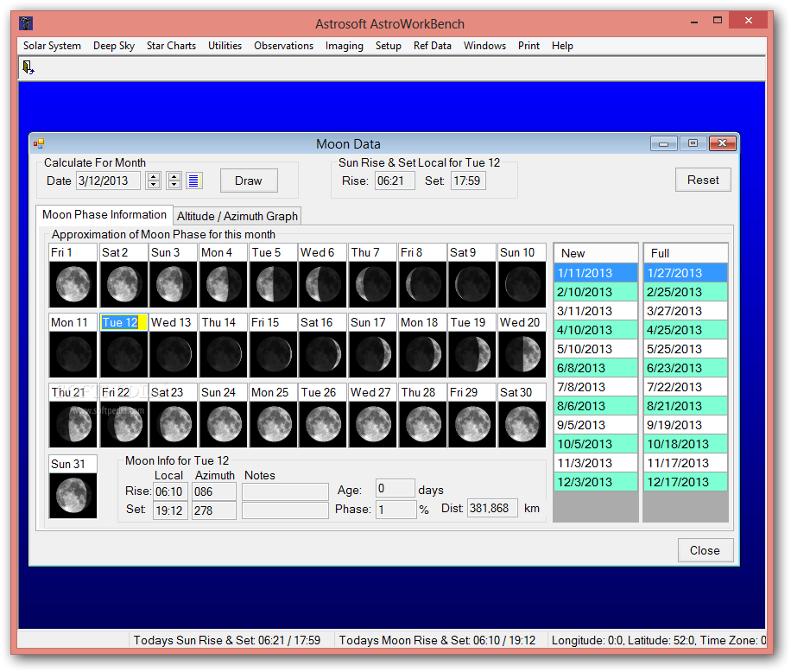791x672 pixels.
Task: Click the up arrow of the spinner beside the date field
Action: 154,176
